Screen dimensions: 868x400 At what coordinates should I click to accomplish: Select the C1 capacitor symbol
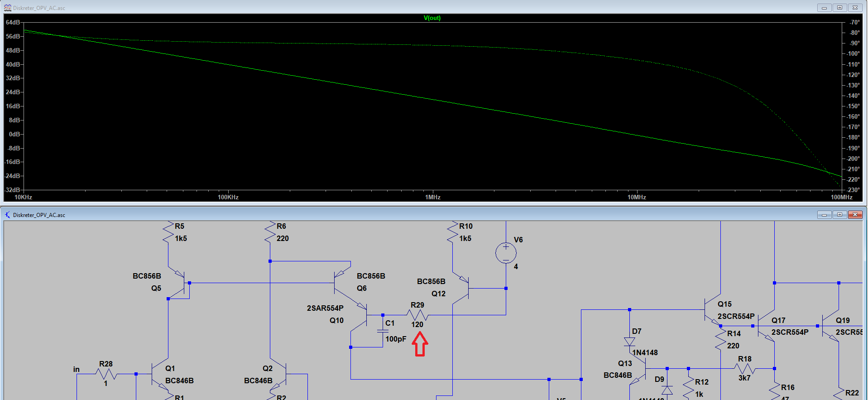383,331
